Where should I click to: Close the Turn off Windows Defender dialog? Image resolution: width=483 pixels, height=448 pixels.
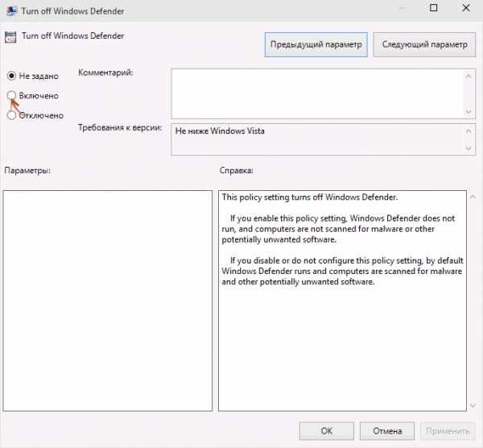pos(466,8)
